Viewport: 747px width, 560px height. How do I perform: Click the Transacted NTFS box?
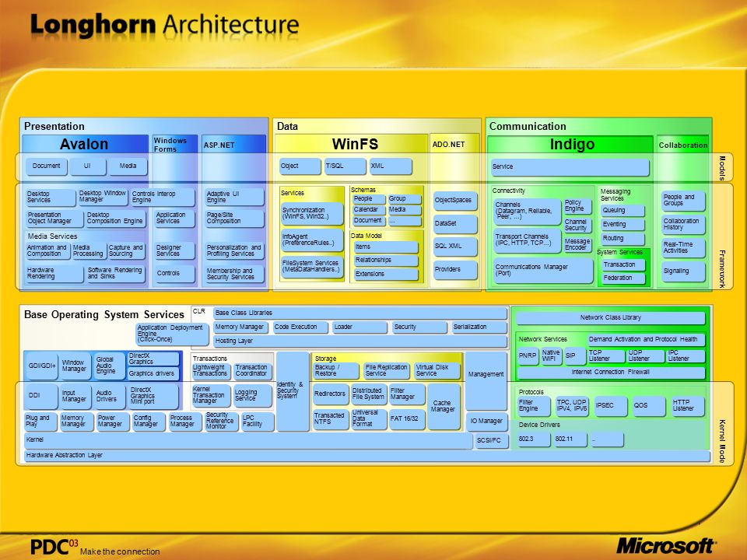point(331,419)
